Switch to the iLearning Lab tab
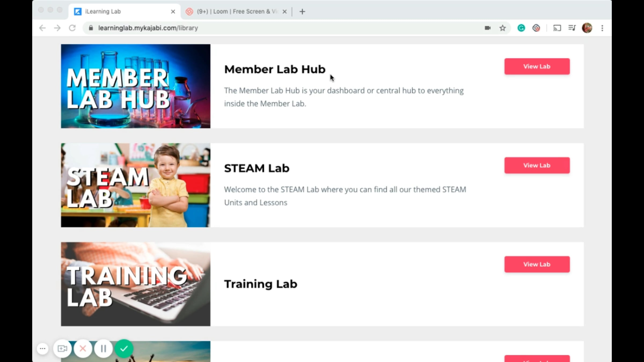Viewport: 644px width, 362px height. pos(125,12)
